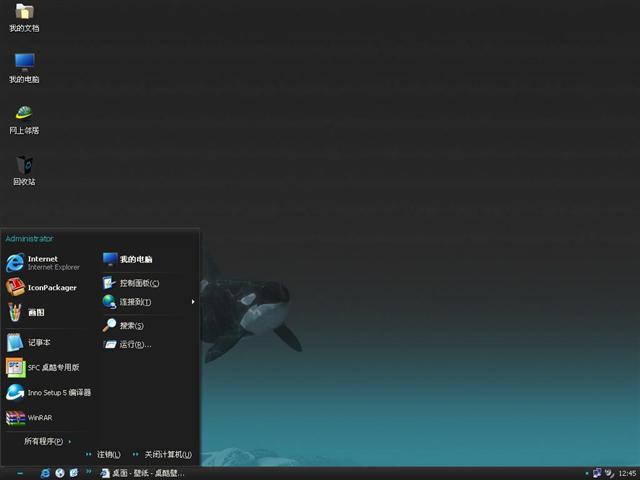Click the tray icon next to the clock
640x480 pixels.
[609, 473]
